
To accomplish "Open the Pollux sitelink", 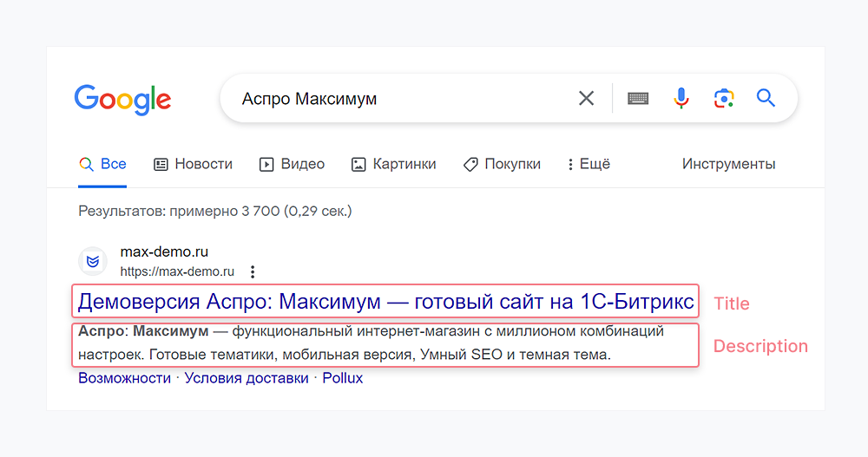I will coord(343,378).
